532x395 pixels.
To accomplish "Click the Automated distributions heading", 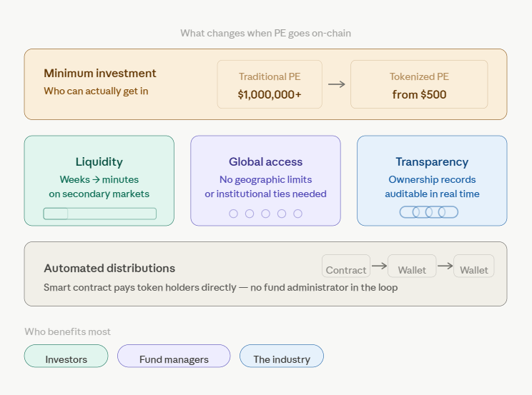I will pos(109,268).
